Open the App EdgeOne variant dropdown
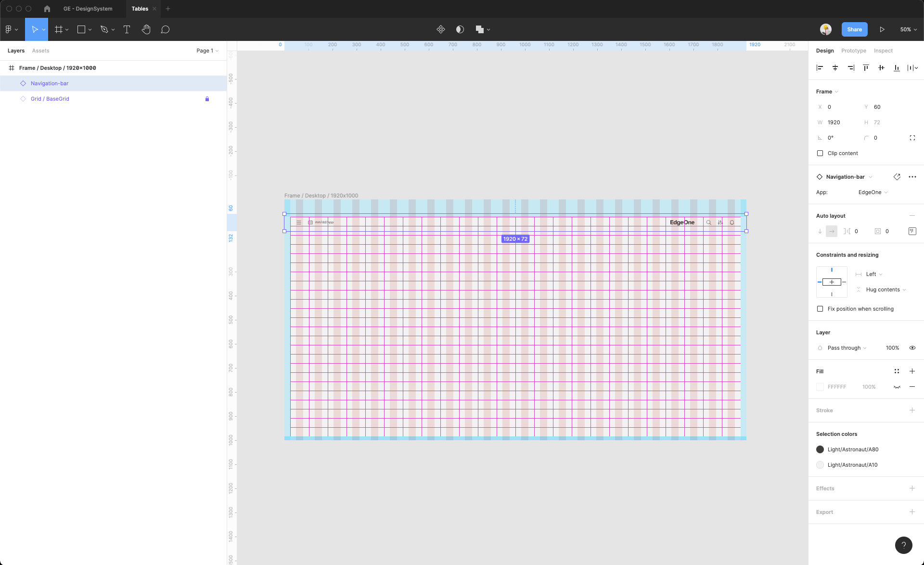924x565 pixels. coord(873,192)
